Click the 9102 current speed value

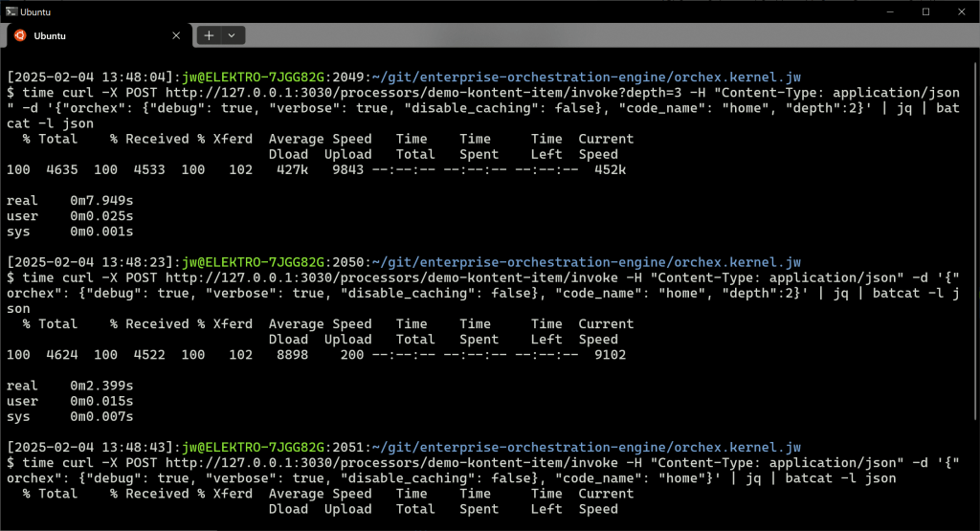coord(610,355)
